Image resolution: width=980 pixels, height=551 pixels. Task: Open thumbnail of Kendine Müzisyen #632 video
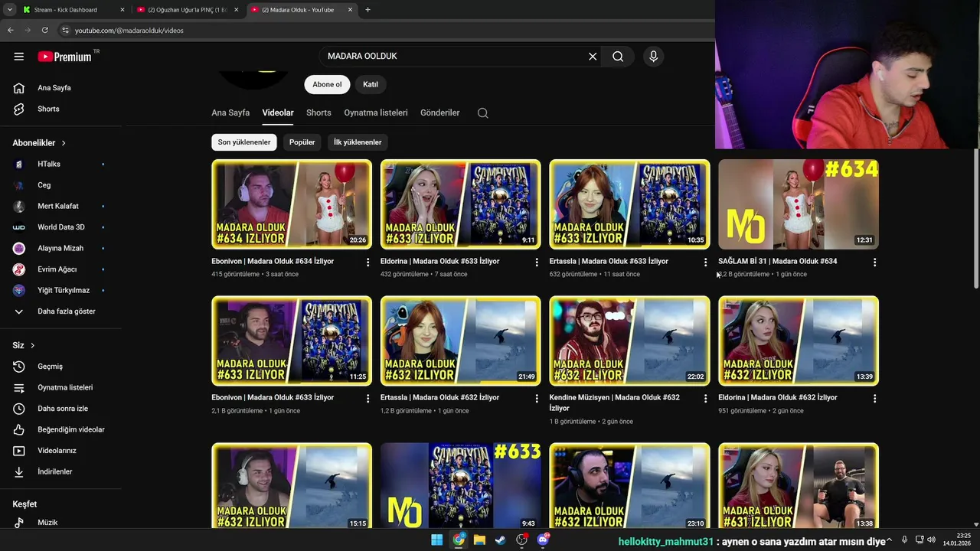point(629,341)
